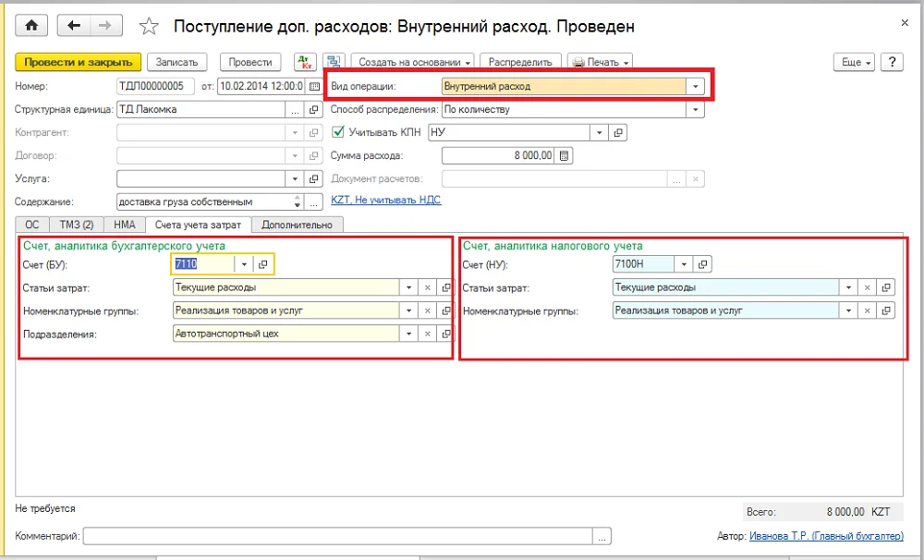Open the Счет (БУ) account record
The height and width of the screenshot is (560, 924).
click(262, 264)
